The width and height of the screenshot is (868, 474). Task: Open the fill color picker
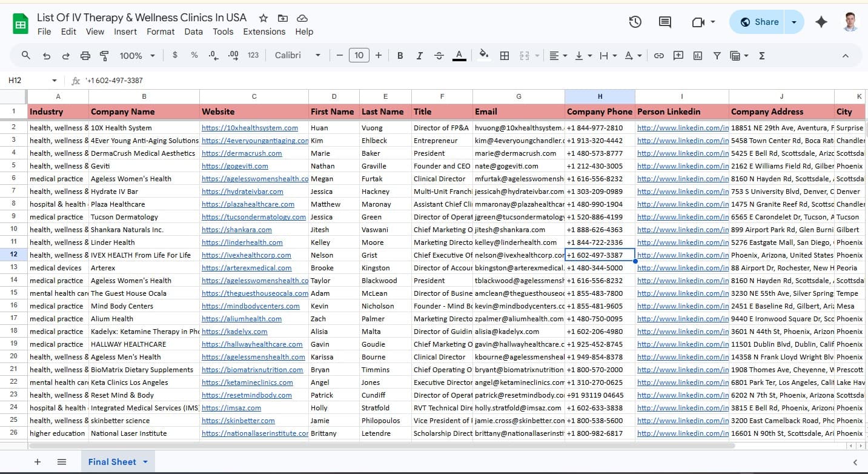(483, 55)
